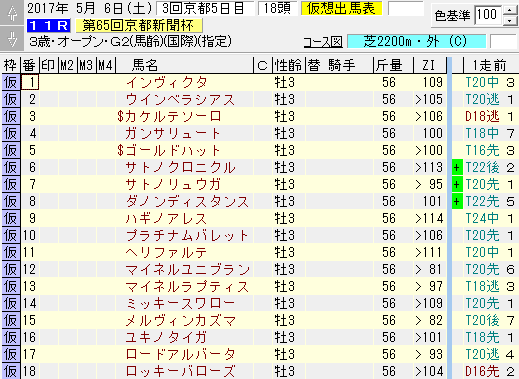The width and height of the screenshot is (519, 379).
Task: Click the 芝2200m・外 (C) course field
Action: (416, 42)
